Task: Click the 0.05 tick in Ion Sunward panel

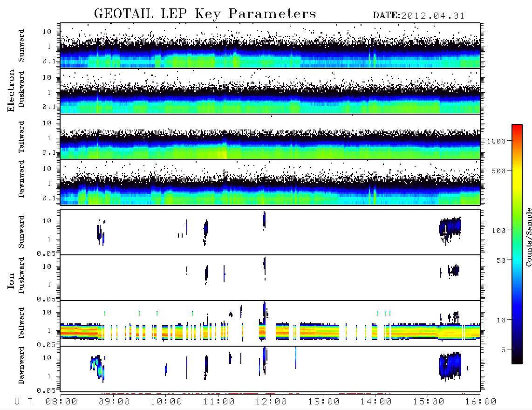Action: click(x=46, y=253)
